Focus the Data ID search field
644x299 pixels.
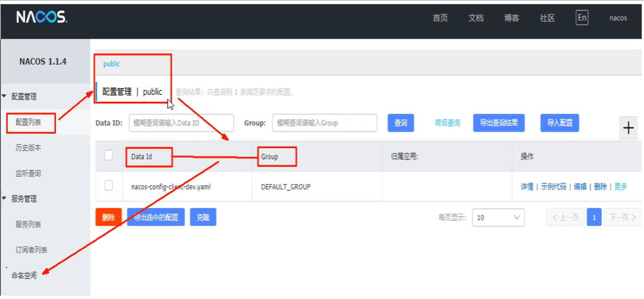coord(181,123)
